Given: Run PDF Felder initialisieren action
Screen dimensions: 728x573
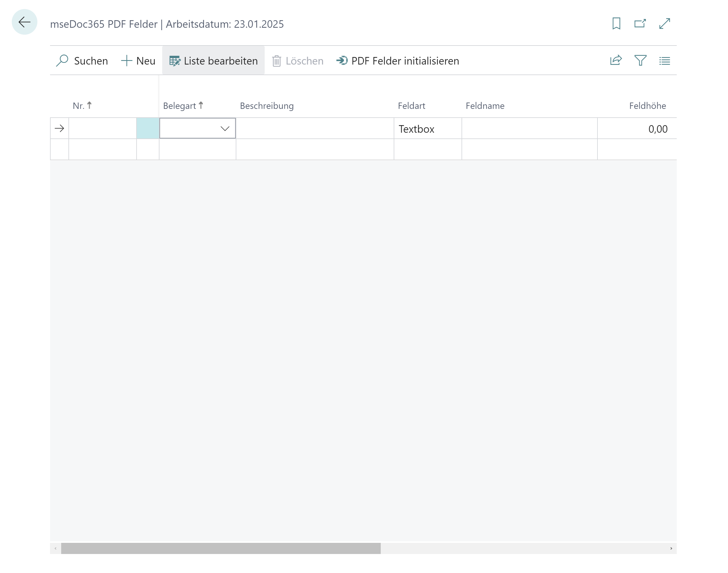Looking at the screenshot, I should pyautogui.click(x=398, y=61).
